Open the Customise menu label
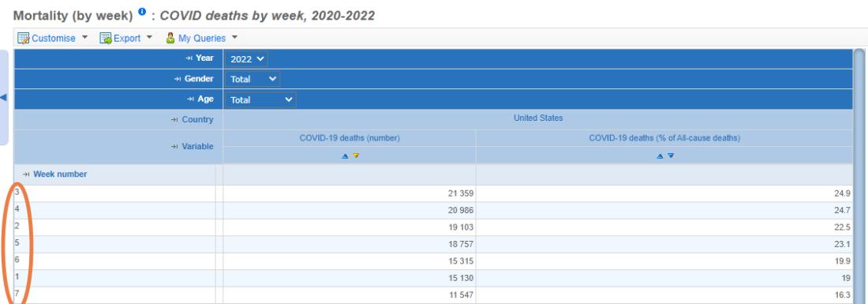 point(54,38)
